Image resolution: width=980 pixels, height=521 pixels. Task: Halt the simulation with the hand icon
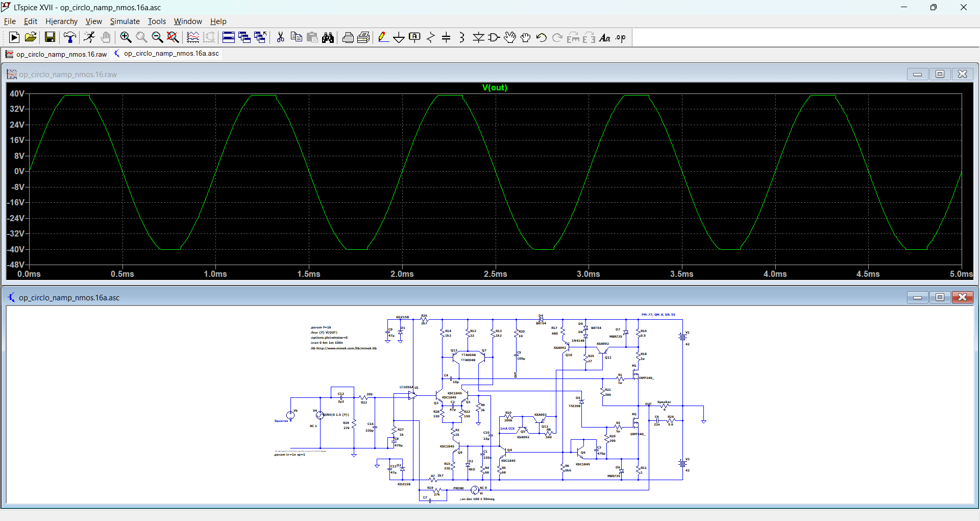[x=106, y=37]
